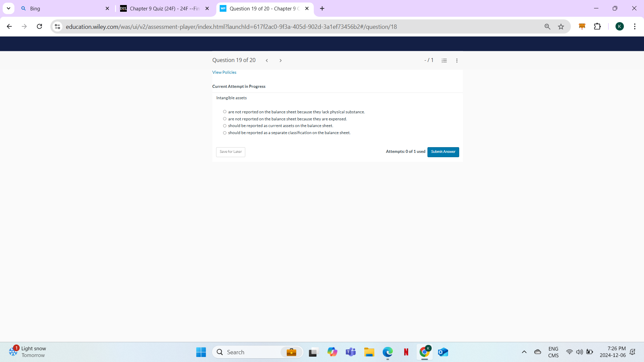Screen dimensions: 644x362
Task: Open the assessment player three-dot options menu
Action: coord(457,61)
